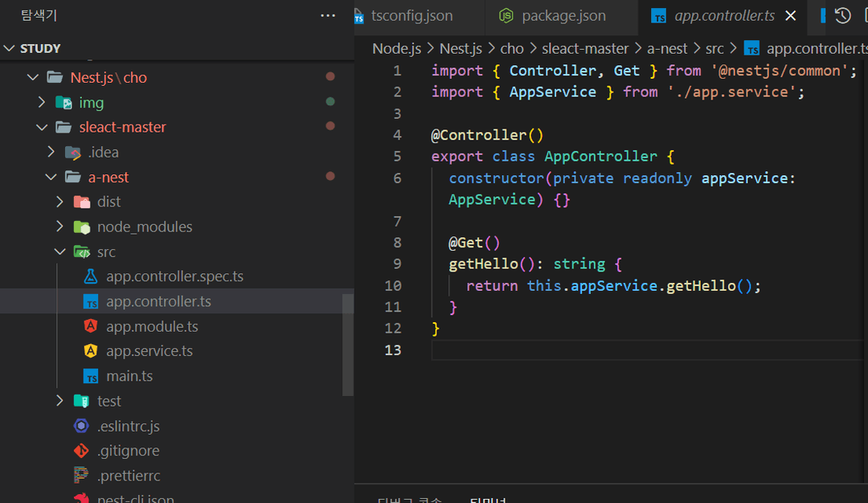The height and width of the screenshot is (503, 868).
Task: Click the cho breadcrumb segment
Action: (512, 49)
